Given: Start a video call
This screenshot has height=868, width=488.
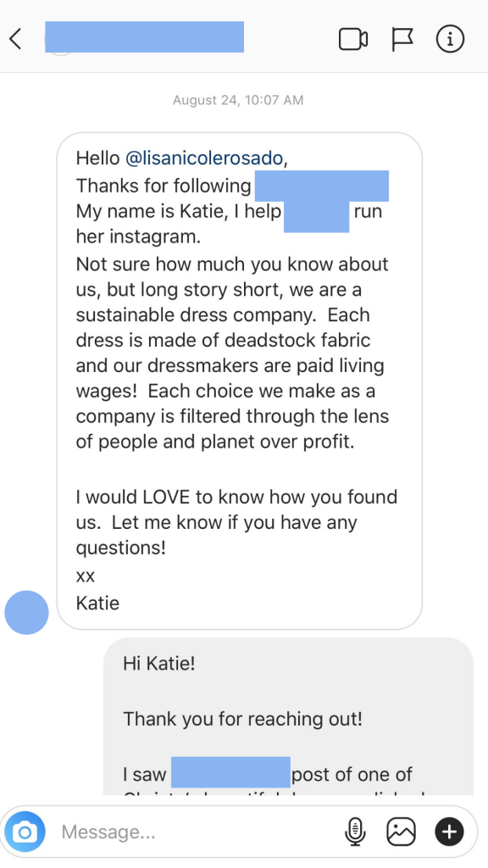Looking at the screenshot, I should (353, 39).
